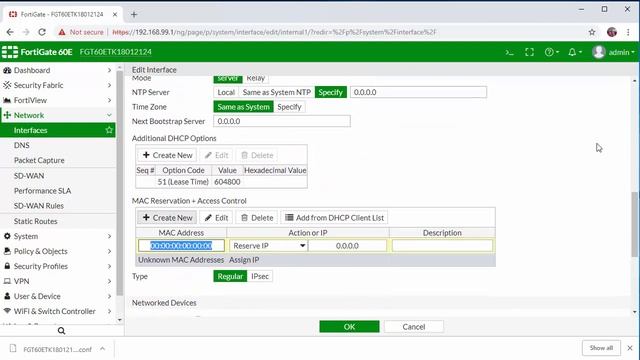
Task: Click the Interfaces favorite star icon
Action: (x=109, y=130)
